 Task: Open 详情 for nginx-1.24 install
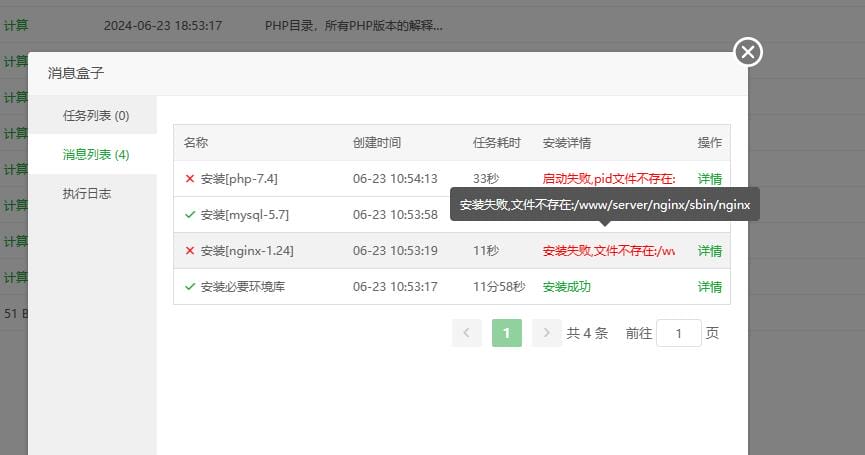pos(709,251)
